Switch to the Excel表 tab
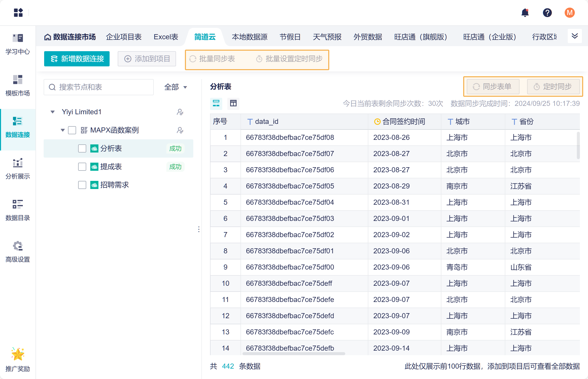Viewport: 588px width, 379px height. [166, 37]
